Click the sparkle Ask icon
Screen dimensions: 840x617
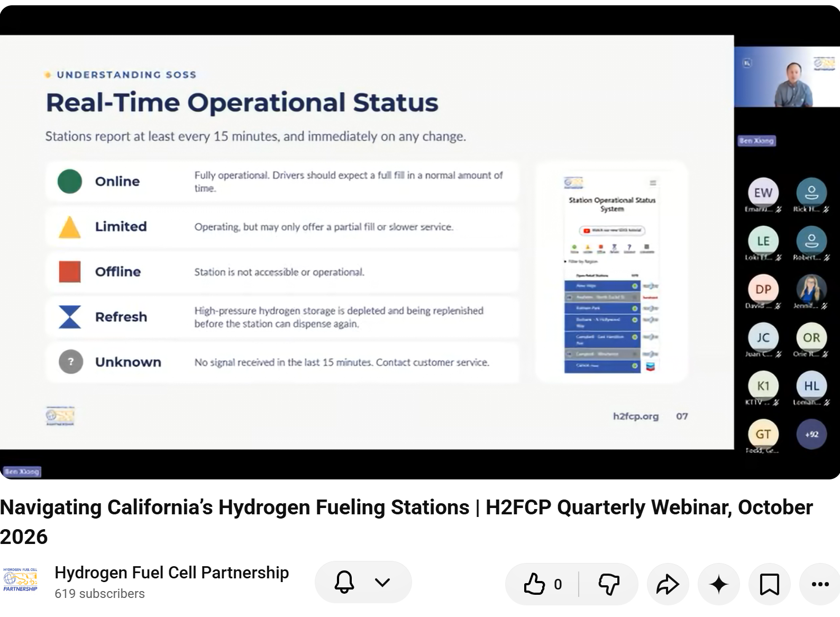718,584
